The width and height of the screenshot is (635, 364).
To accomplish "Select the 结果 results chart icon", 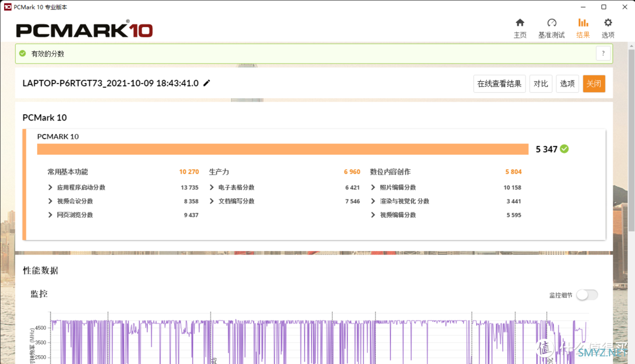I will pyautogui.click(x=583, y=23).
